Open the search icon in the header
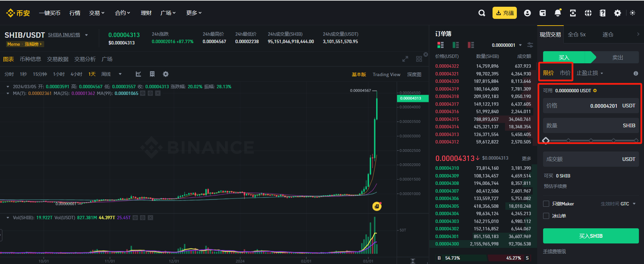644x264 pixels. [x=482, y=13]
